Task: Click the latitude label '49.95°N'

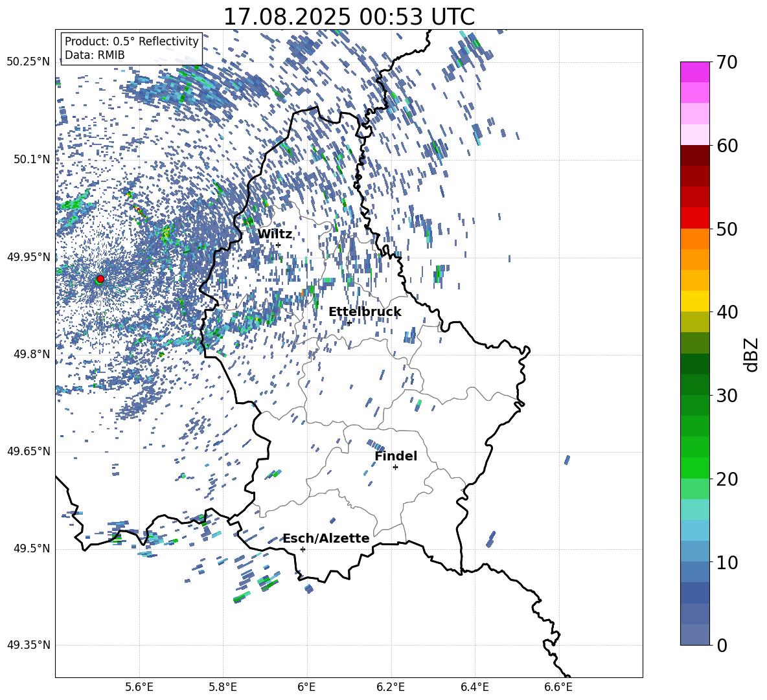Action: pos(29,257)
